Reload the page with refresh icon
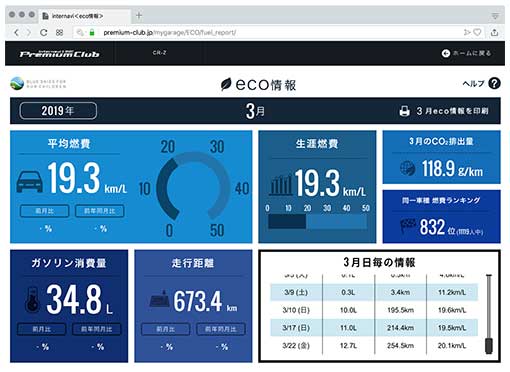 [x=43, y=32]
